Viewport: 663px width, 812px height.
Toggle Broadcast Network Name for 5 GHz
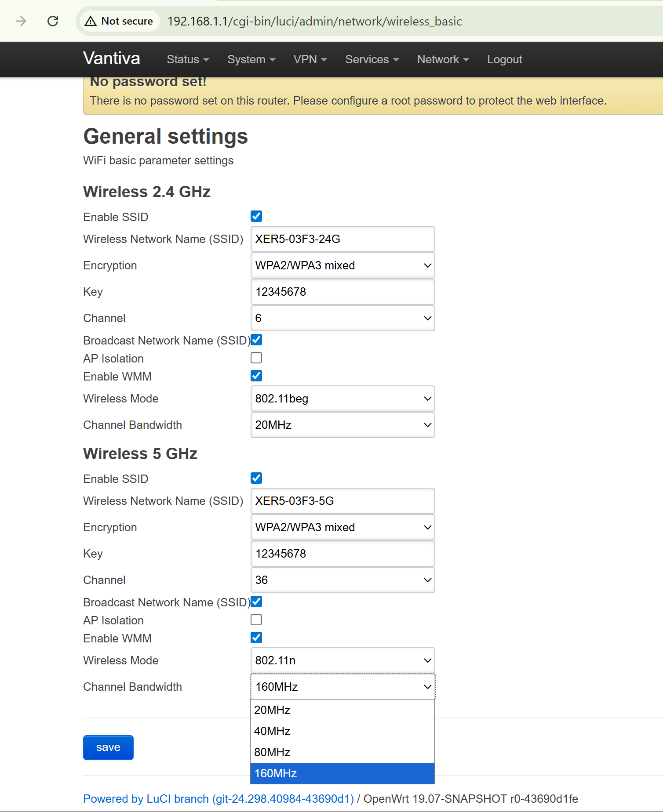point(256,602)
